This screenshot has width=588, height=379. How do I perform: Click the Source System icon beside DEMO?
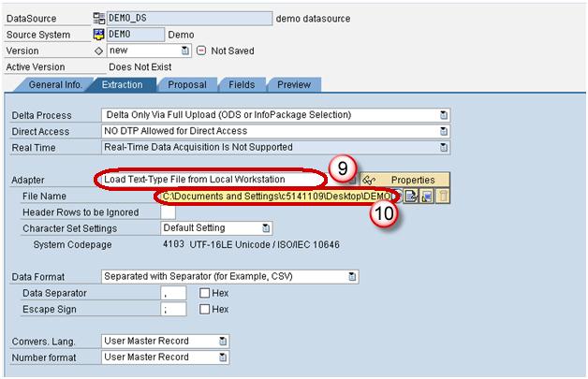(x=99, y=35)
